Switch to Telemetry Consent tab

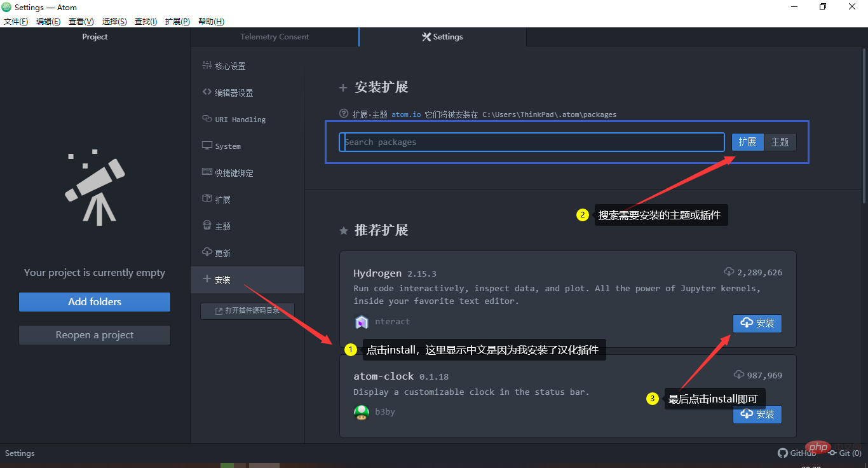tap(275, 37)
